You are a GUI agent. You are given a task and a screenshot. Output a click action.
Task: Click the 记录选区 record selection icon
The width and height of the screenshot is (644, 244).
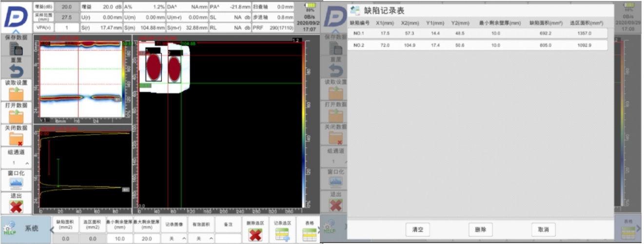tap(282, 234)
